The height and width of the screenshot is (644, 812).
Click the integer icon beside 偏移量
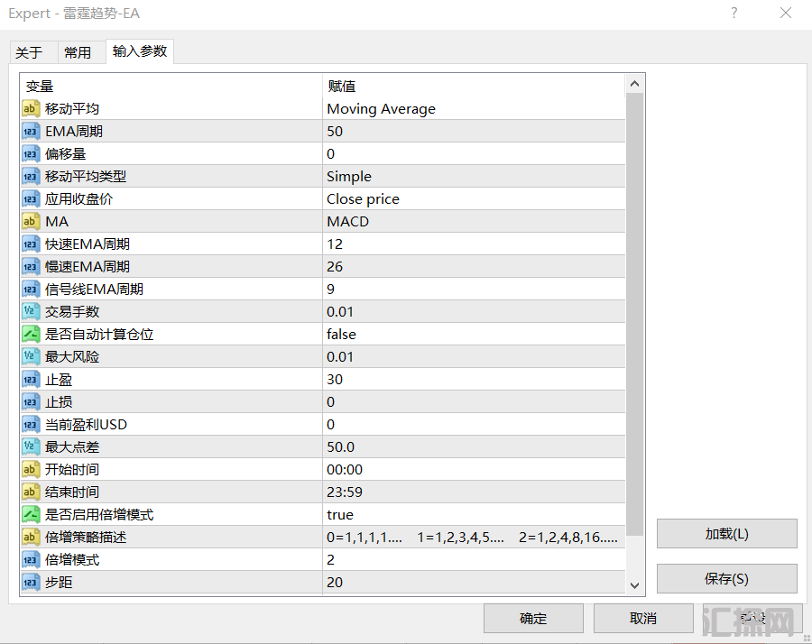point(31,153)
